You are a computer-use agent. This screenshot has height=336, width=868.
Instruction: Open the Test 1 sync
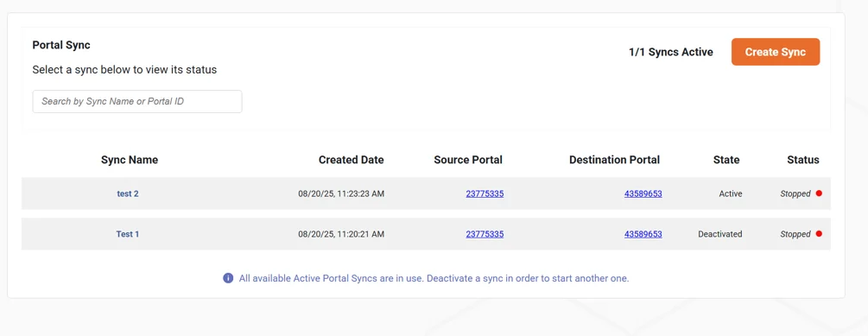pyautogui.click(x=128, y=234)
